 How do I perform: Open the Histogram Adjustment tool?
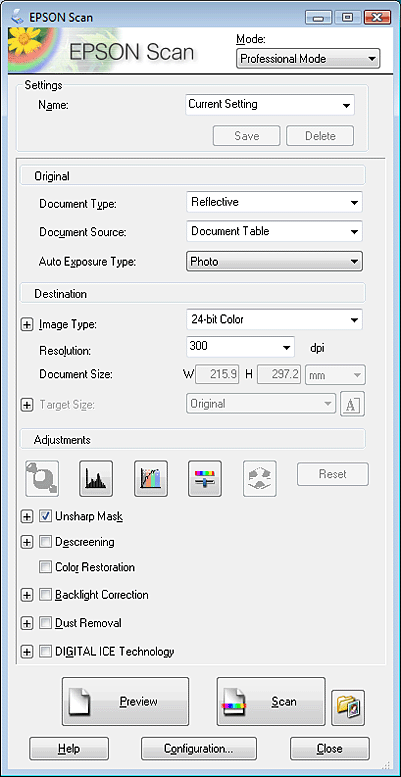pos(96,479)
